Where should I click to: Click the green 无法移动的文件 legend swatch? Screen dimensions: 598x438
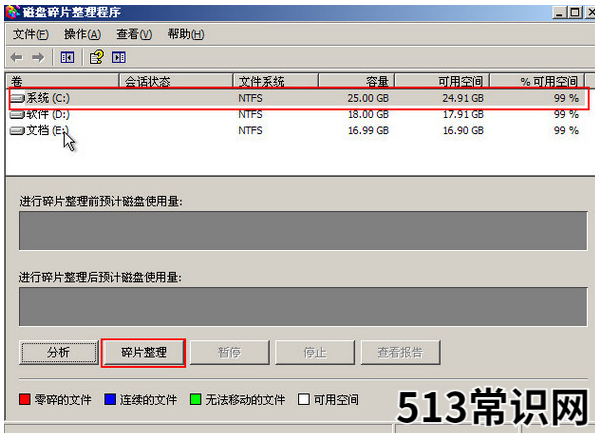(x=195, y=400)
